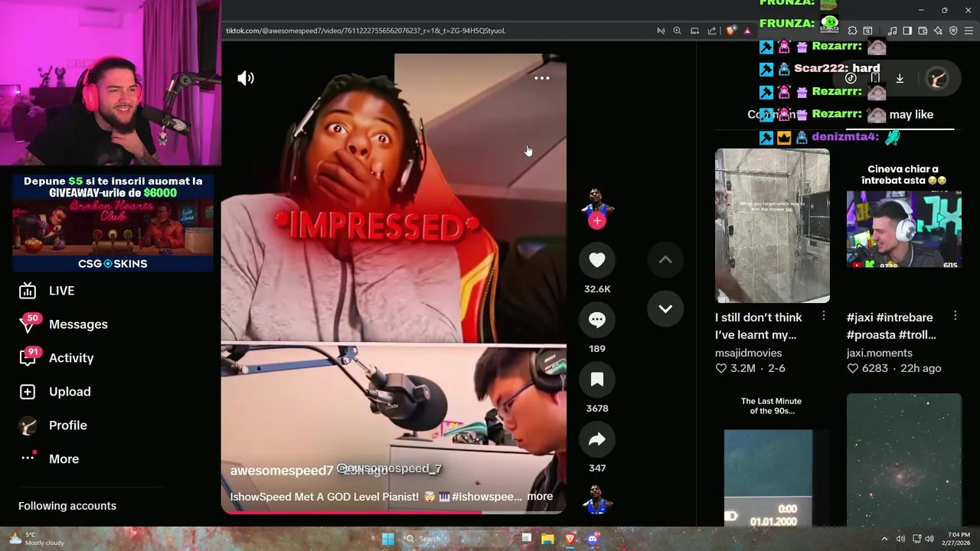Toggle the browser sidebar panel
980x551 pixels.
pos(907,31)
